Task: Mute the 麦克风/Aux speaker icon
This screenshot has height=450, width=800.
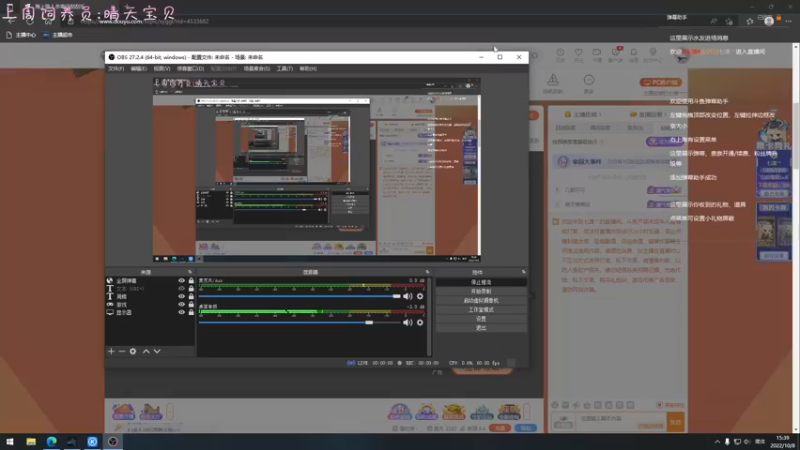Action: 408,296
